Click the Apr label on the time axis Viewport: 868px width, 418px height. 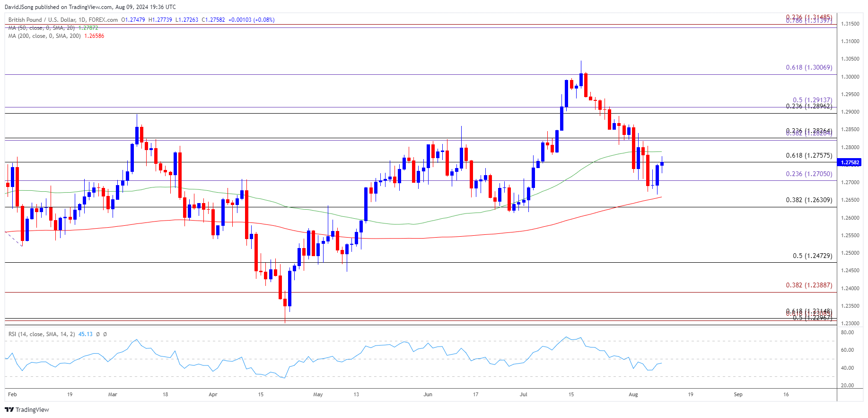point(213,394)
